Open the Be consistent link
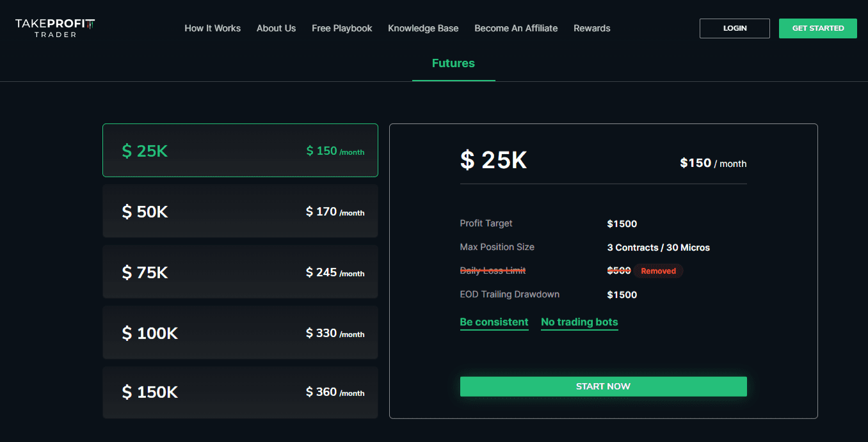 click(x=494, y=322)
